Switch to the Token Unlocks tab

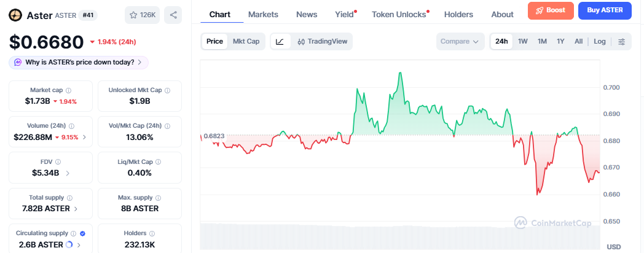(399, 14)
